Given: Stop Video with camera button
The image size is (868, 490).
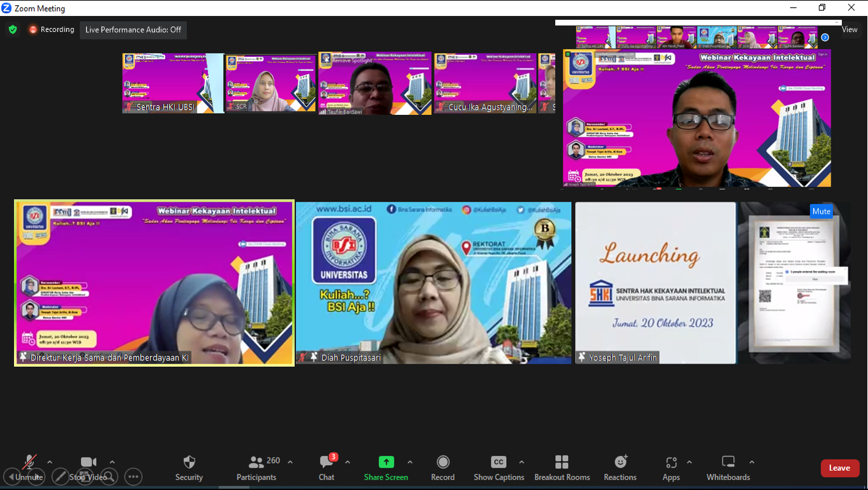Looking at the screenshot, I should [88, 468].
